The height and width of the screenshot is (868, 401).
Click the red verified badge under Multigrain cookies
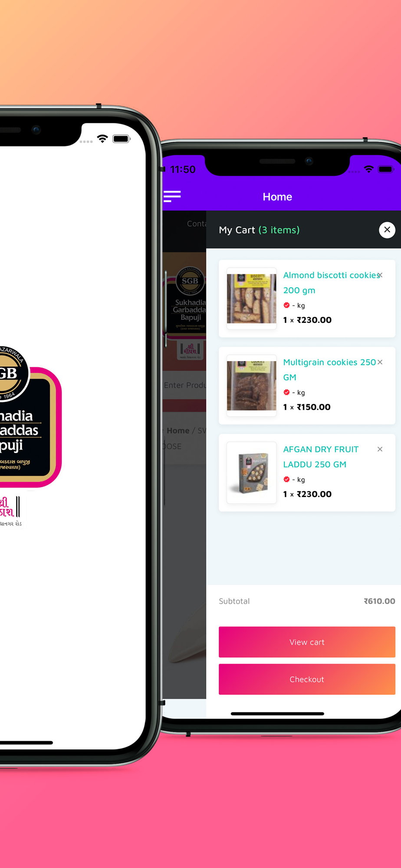[286, 392]
